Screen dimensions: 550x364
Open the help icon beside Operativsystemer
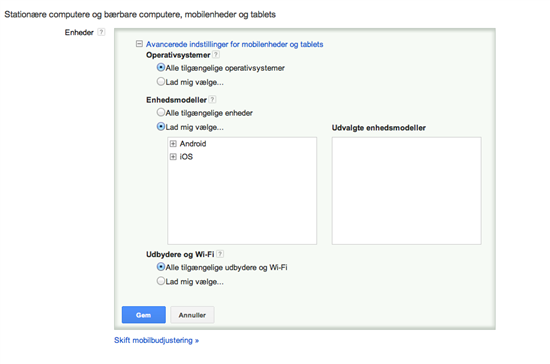pos(216,55)
